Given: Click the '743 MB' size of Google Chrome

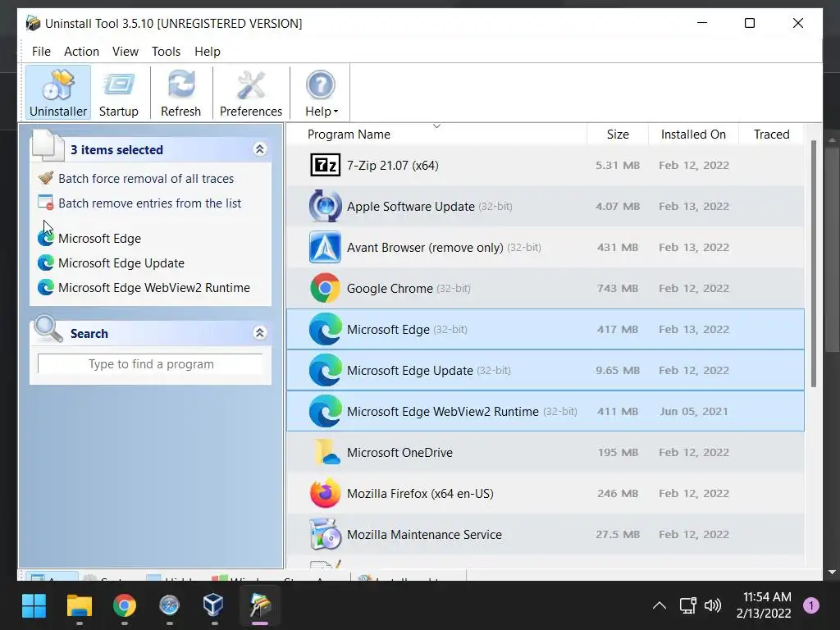Looking at the screenshot, I should [618, 288].
